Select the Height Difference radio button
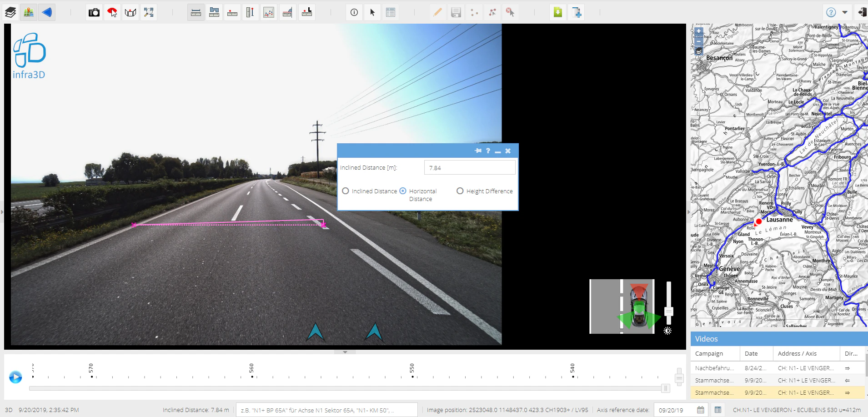The image size is (868, 417). (460, 191)
